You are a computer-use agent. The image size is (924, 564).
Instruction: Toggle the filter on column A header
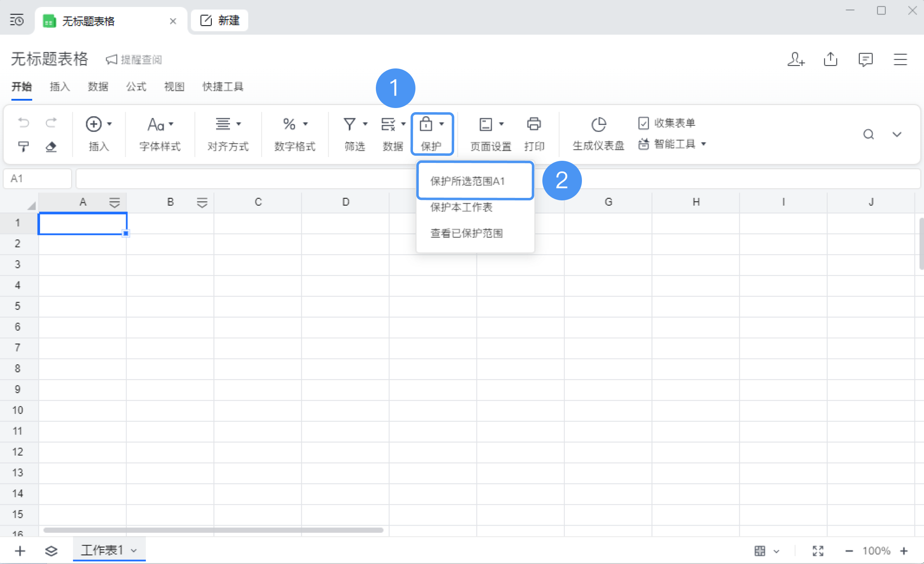pos(115,202)
